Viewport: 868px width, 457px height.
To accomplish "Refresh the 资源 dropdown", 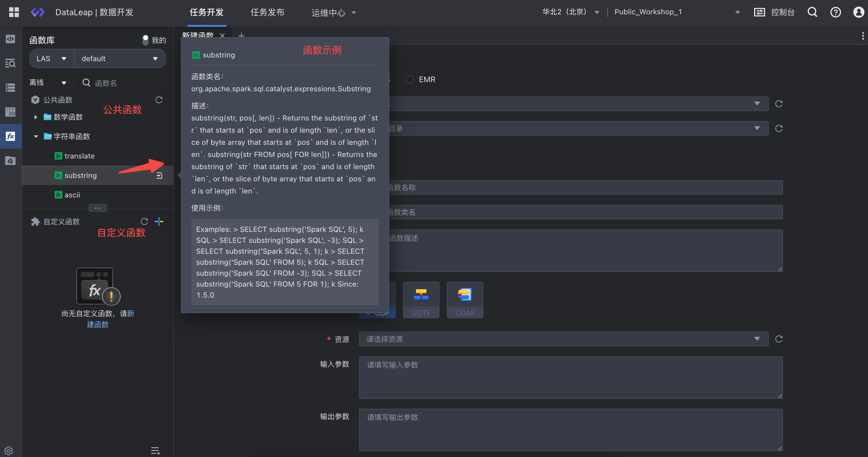I will click(x=779, y=339).
